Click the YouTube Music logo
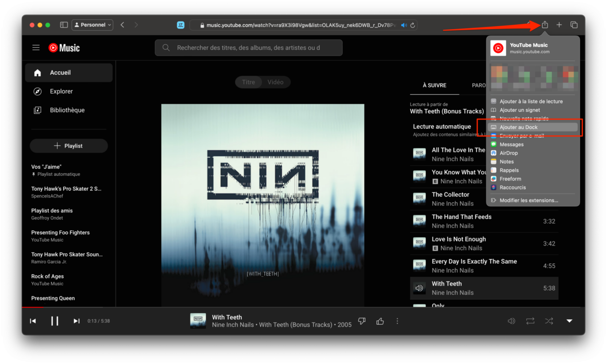This screenshot has width=607, height=364. [64, 48]
